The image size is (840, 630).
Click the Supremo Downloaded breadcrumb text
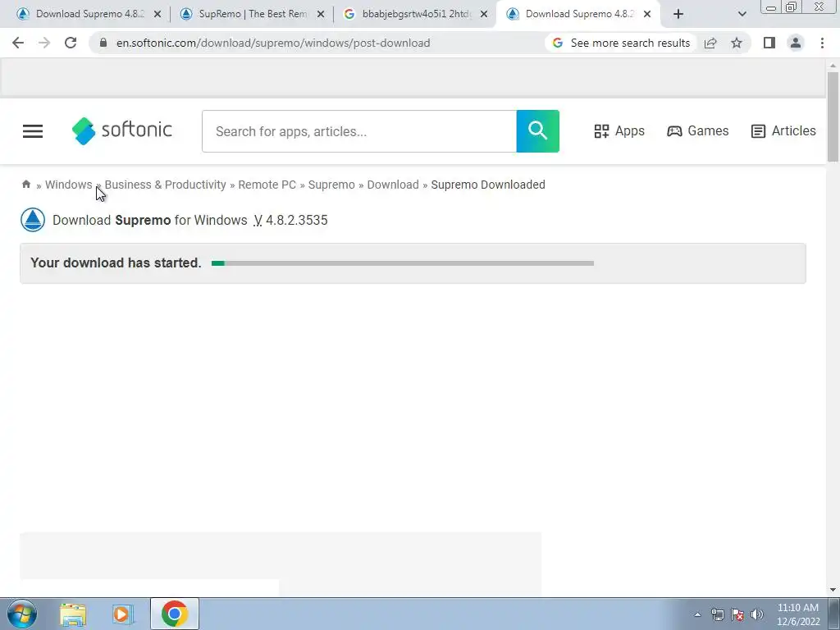click(488, 185)
